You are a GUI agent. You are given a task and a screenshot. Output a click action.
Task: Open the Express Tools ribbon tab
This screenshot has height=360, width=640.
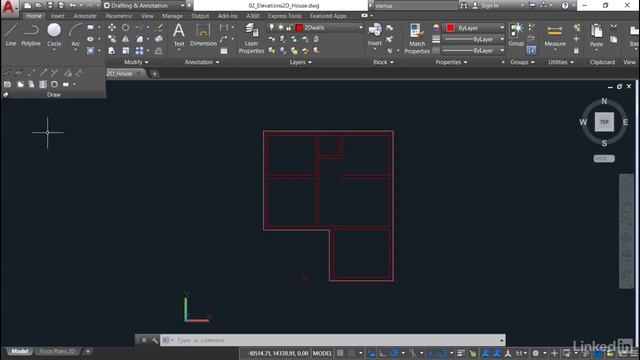(284, 16)
